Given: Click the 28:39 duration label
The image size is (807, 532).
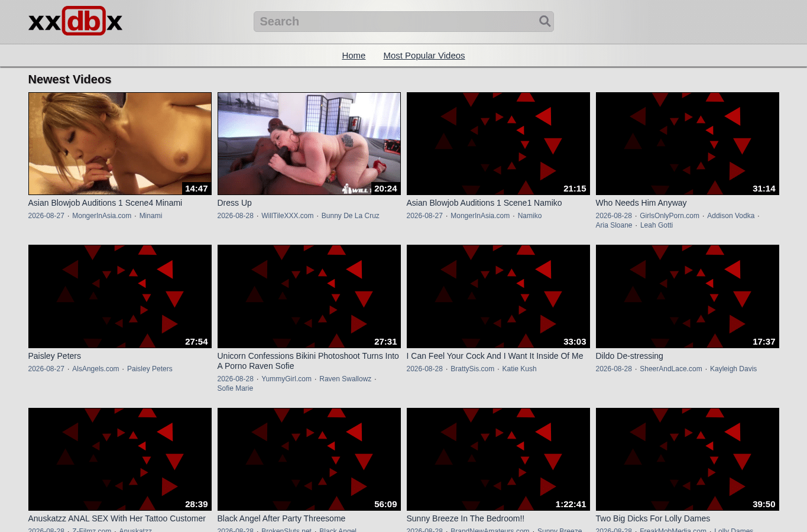Looking at the screenshot, I should 196,504.
